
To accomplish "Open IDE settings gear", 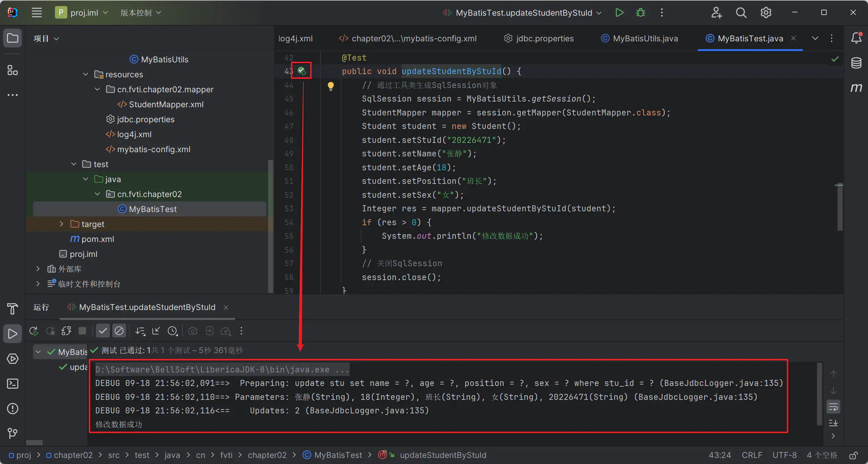I will [766, 13].
